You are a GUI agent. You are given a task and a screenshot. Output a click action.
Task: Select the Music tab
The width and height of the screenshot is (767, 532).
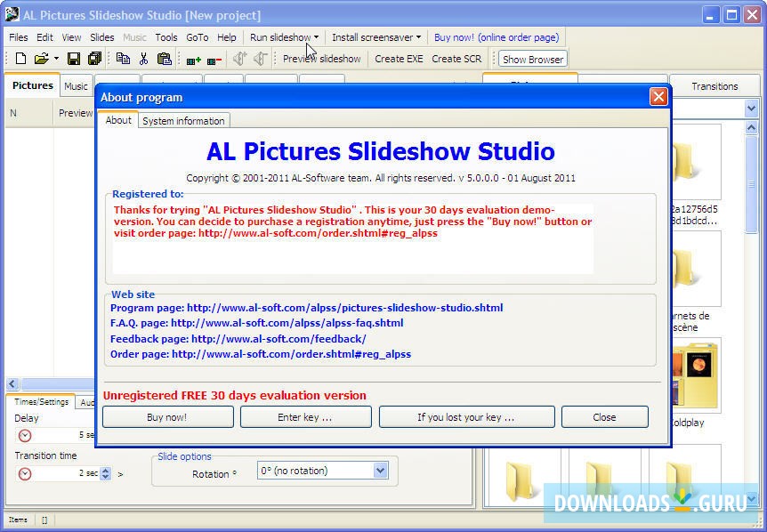[x=76, y=85]
